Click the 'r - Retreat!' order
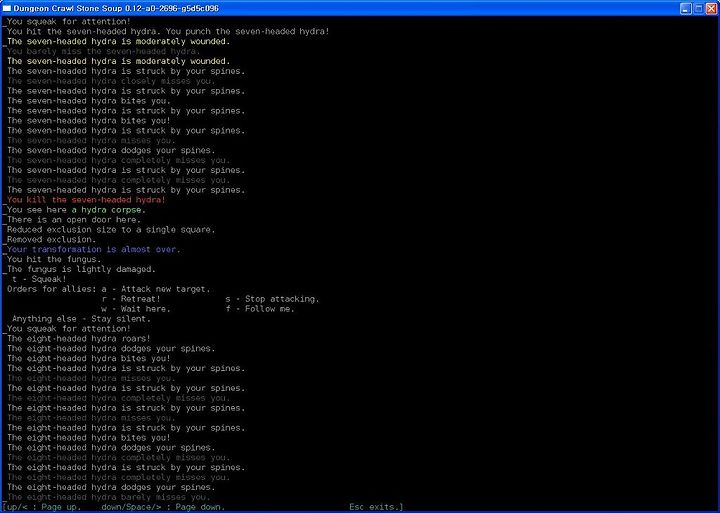Screen dimensions: 720x513 (131, 299)
